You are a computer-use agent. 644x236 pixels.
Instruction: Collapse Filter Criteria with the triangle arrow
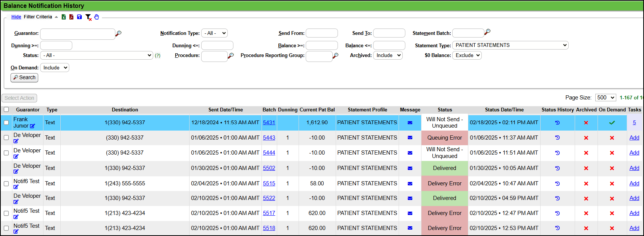pyautogui.click(x=56, y=17)
